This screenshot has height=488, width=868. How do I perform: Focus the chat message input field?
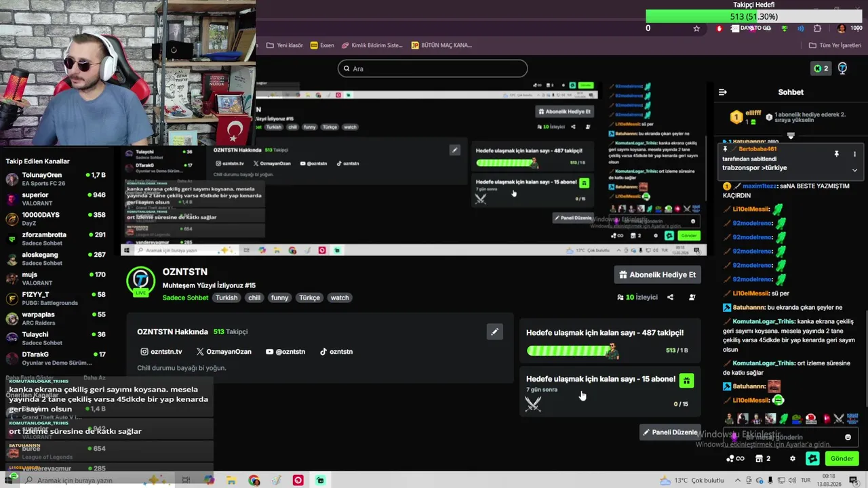790,437
